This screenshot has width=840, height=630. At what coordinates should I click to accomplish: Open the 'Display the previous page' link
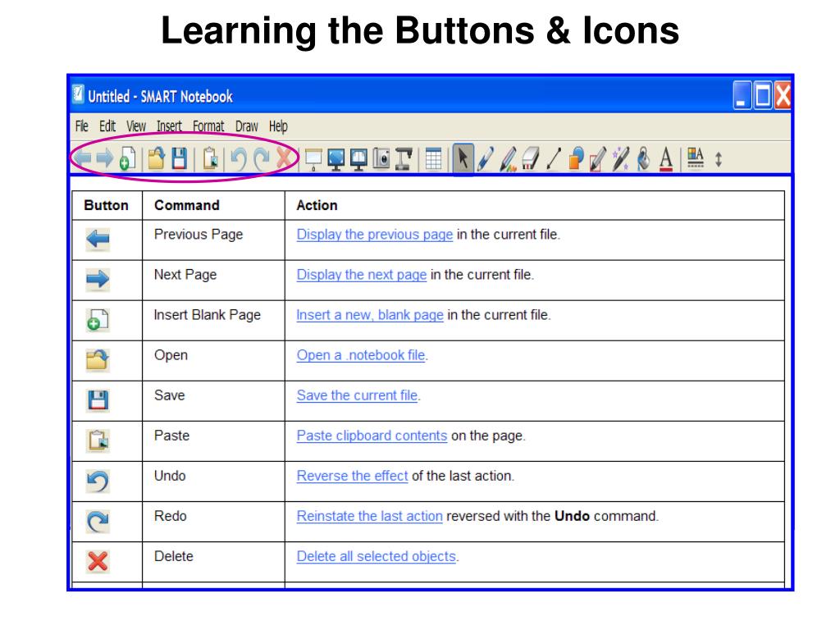374,235
